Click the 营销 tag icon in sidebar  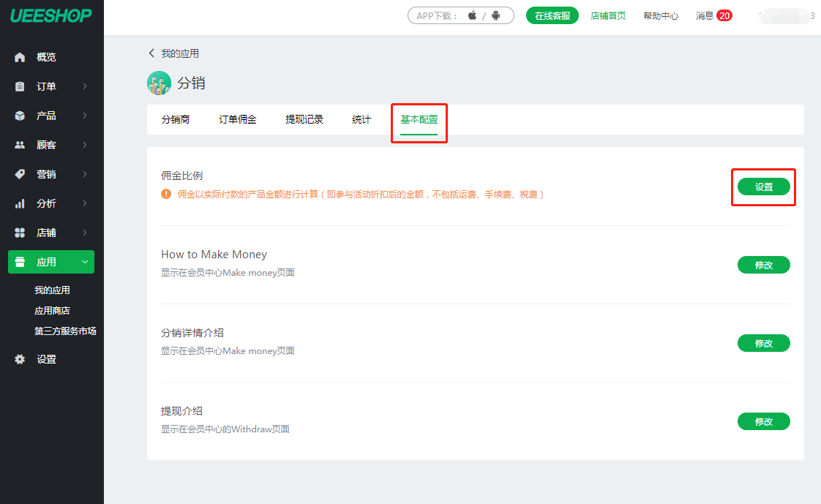click(20, 174)
